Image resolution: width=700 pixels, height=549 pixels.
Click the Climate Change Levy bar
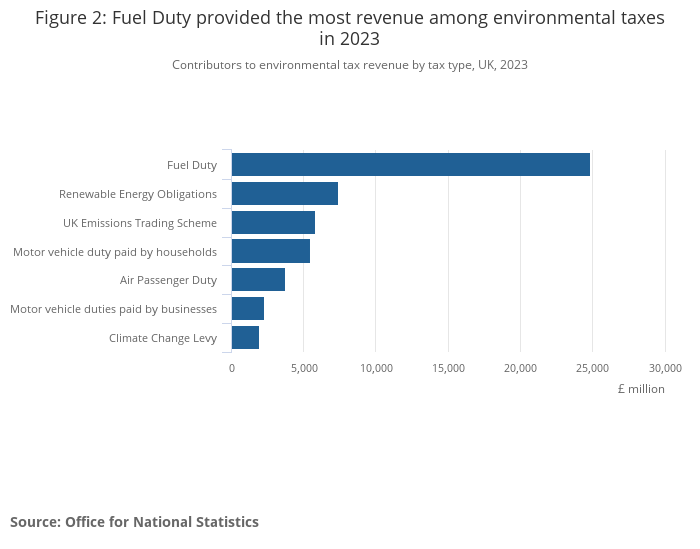tap(245, 338)
